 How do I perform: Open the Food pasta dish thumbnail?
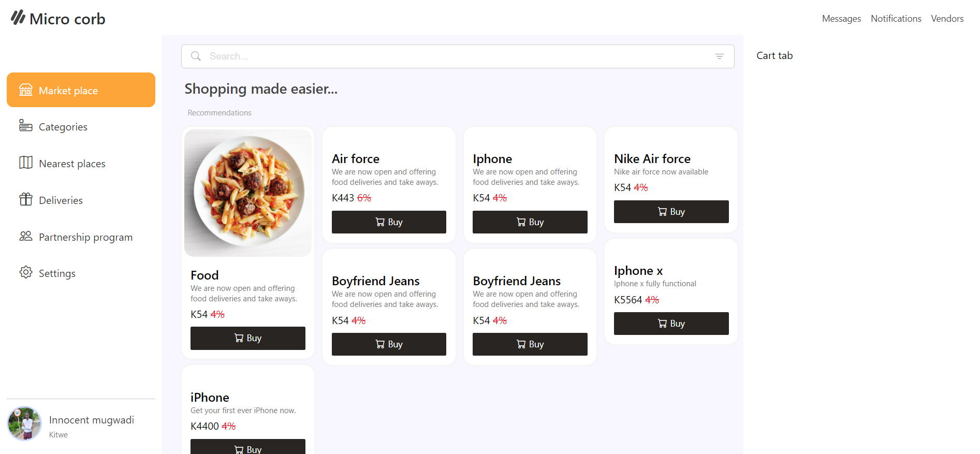tap(248, 193)
